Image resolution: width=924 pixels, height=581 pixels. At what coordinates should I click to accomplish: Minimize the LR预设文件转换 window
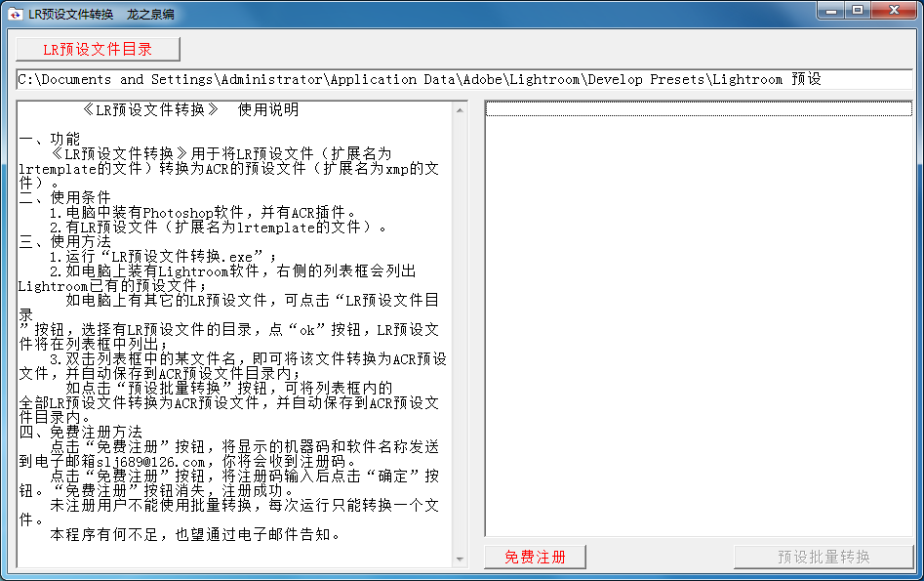coord(832,10)
